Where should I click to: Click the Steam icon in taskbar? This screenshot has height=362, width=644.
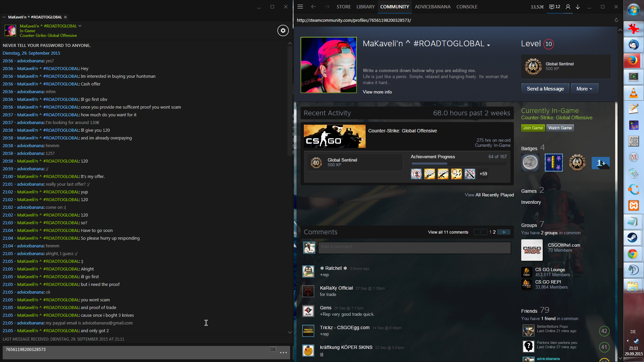coord(633,238)
